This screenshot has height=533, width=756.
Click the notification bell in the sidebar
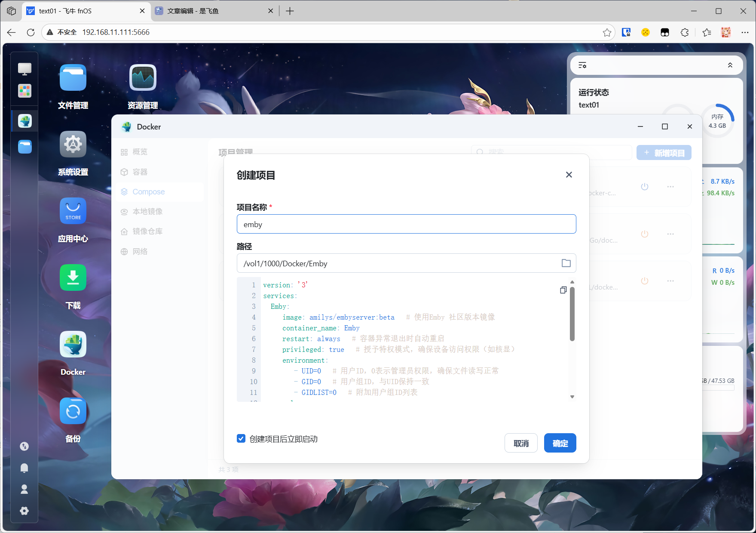click(x=24, y=468)
